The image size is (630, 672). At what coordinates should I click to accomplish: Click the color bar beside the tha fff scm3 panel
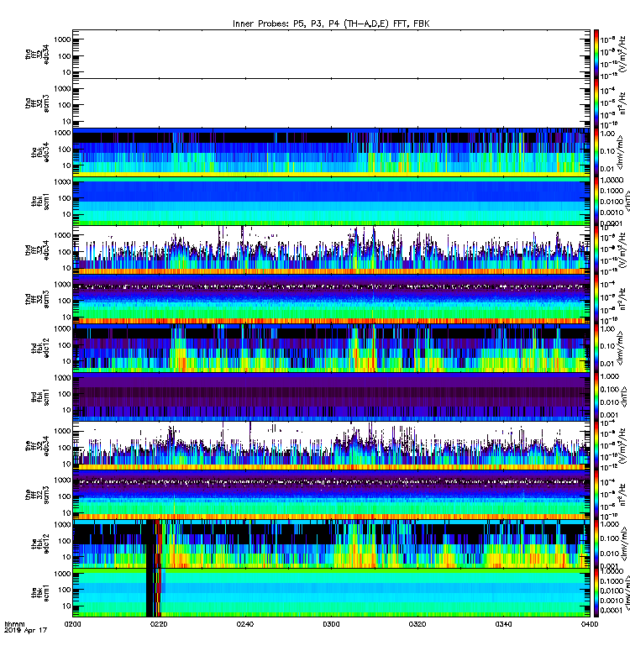(x=596, y=103)
